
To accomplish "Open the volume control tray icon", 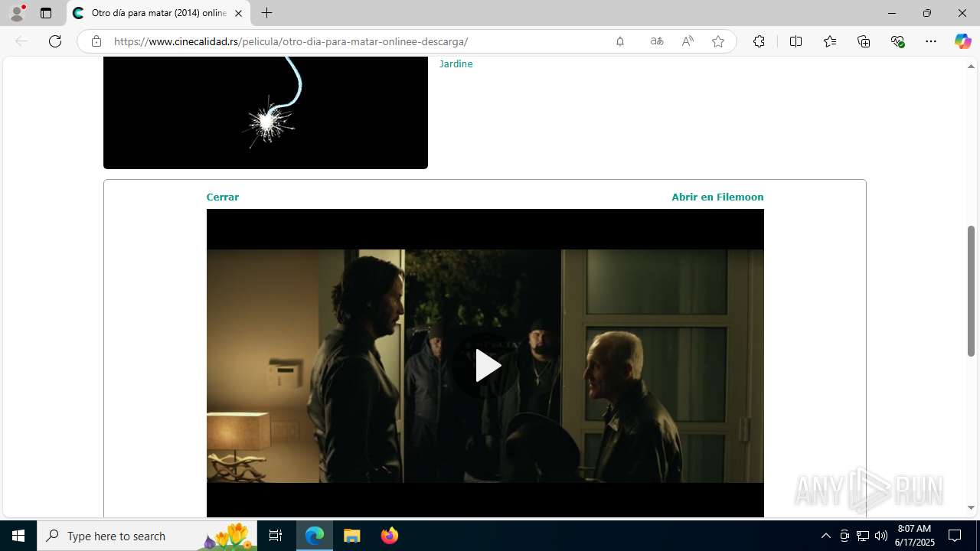I will [x=881, y=536].
